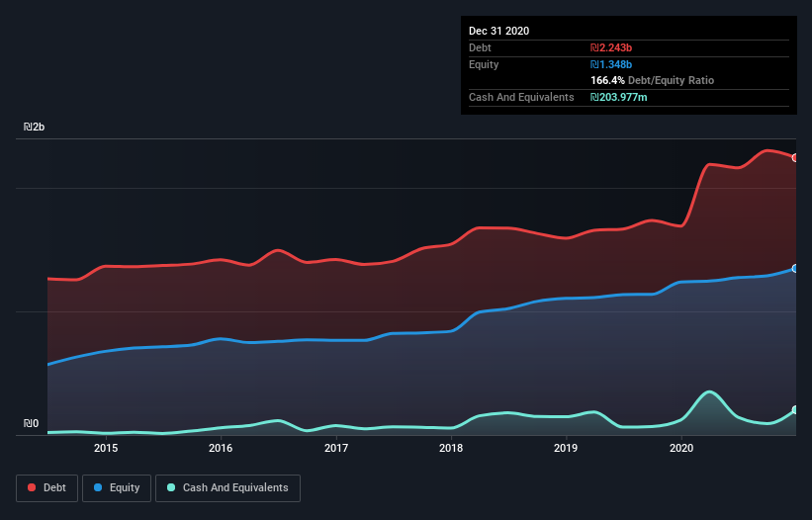
Task: Click the teal Cash endpoint marker
Action: [795, 410]
